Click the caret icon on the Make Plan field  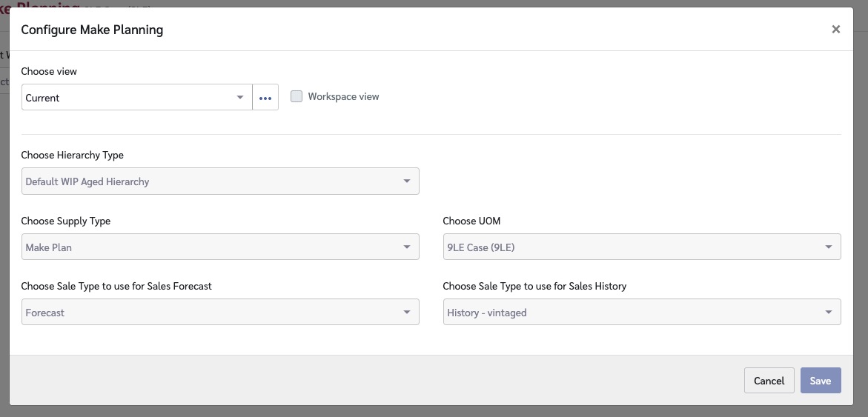pyautogui.click(x=407, y=247)
